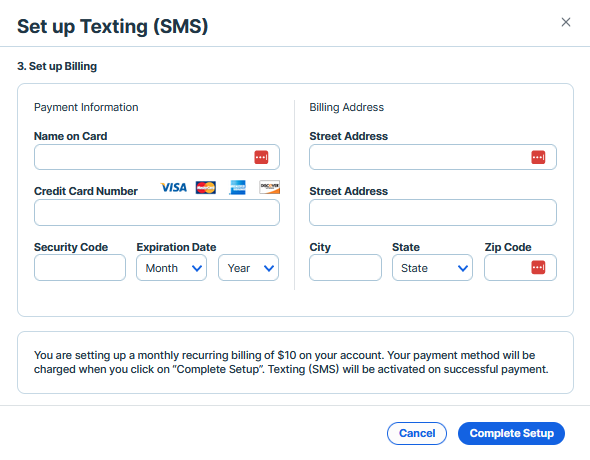590x460 pixels.
Task: Click into the Zip Code field
Action: click(520, 267)
